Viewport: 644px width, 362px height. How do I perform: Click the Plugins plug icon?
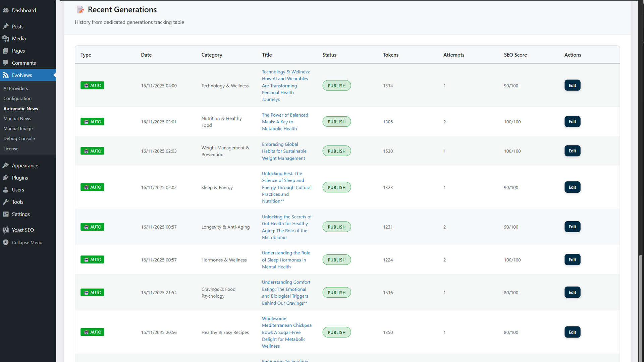pyautogui.click(x=6, y=178)
